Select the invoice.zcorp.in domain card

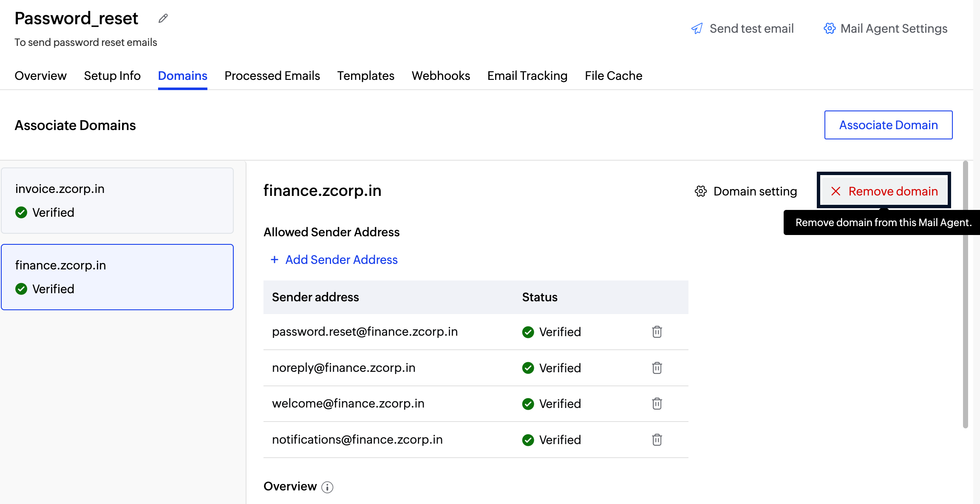click(117, 201)
